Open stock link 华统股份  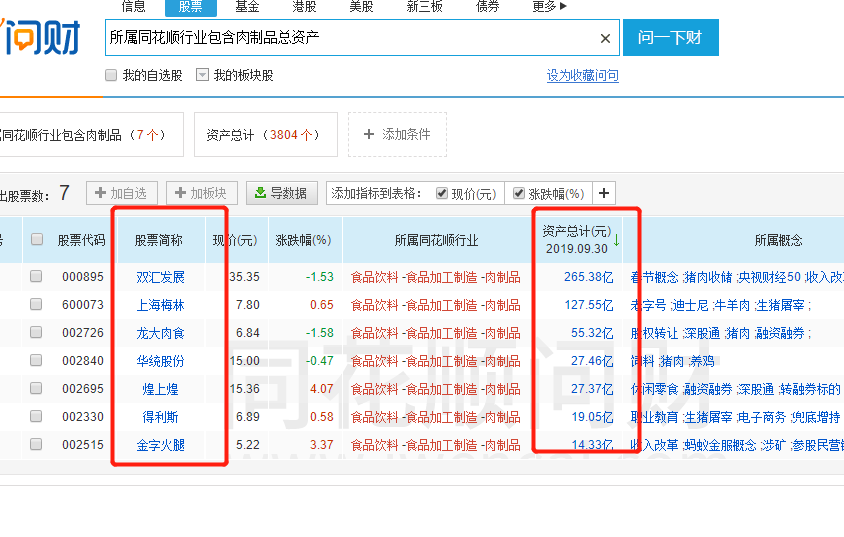click(x=160, y=361)
